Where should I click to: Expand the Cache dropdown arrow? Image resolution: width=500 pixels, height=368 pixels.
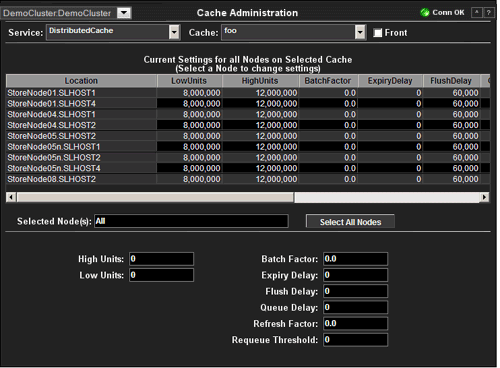click(360, 32)
